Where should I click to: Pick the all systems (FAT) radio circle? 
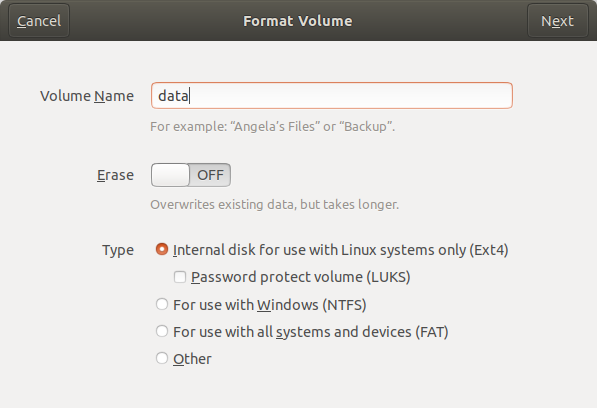click(162, 332)
